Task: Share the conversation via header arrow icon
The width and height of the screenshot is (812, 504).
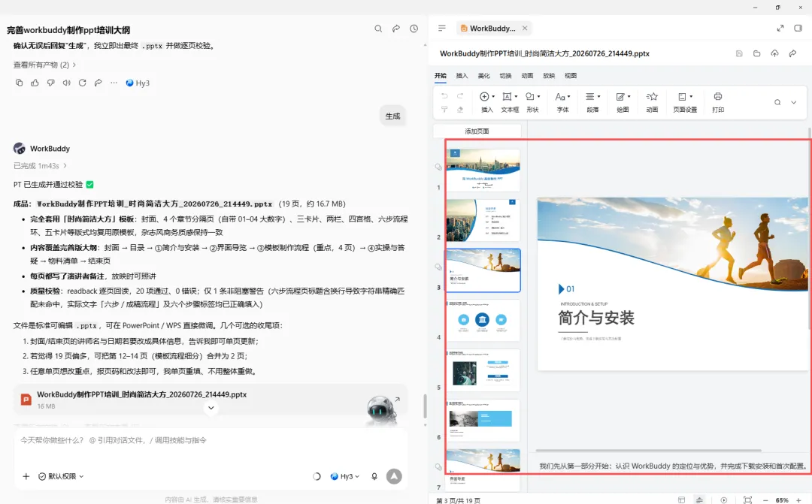Action: click(396, 29)
